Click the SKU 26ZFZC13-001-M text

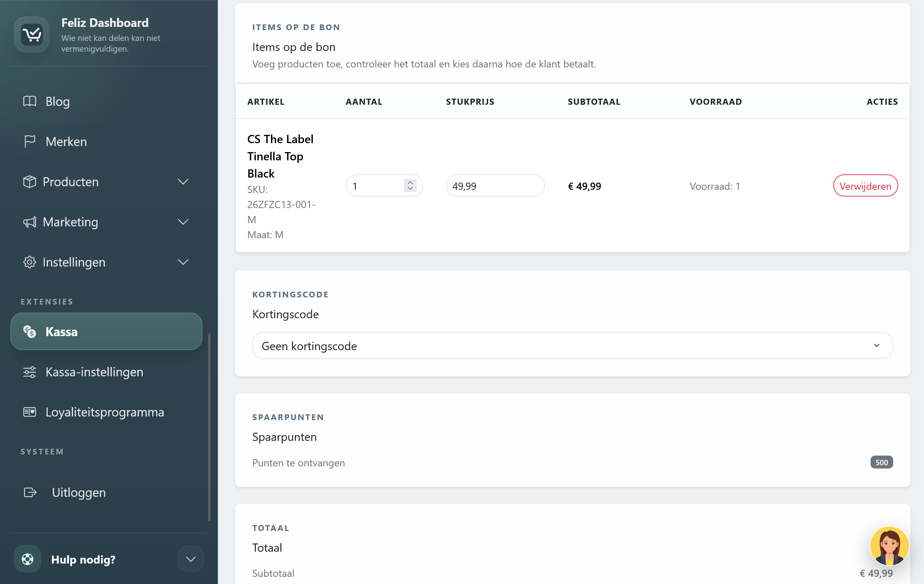281,204
